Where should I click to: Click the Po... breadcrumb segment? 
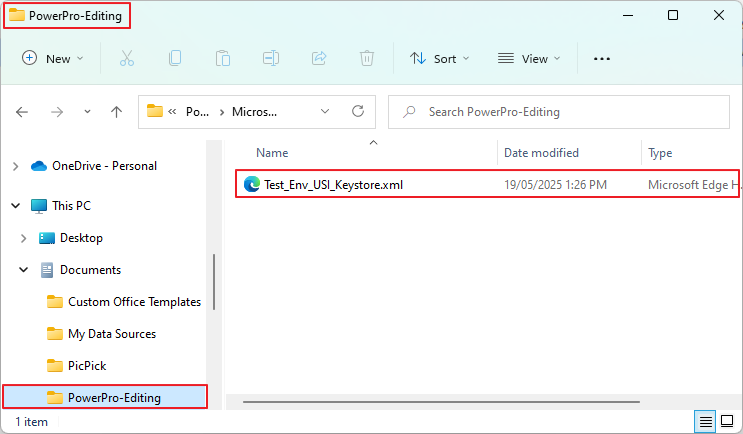[x=197, y=112]
